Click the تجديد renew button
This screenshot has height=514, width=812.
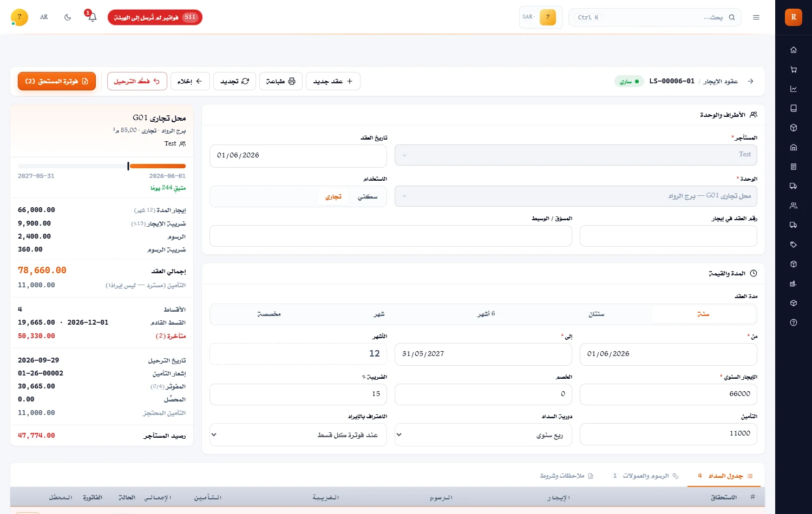235,81
